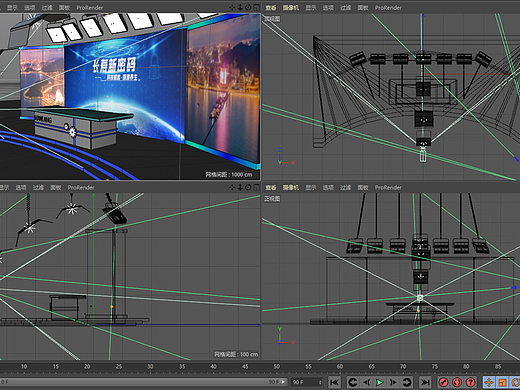The width and height of the screenshot is (520, 390).
Task: Click the stepper arrows on 90 F field
Action: [x=320, y=382]
